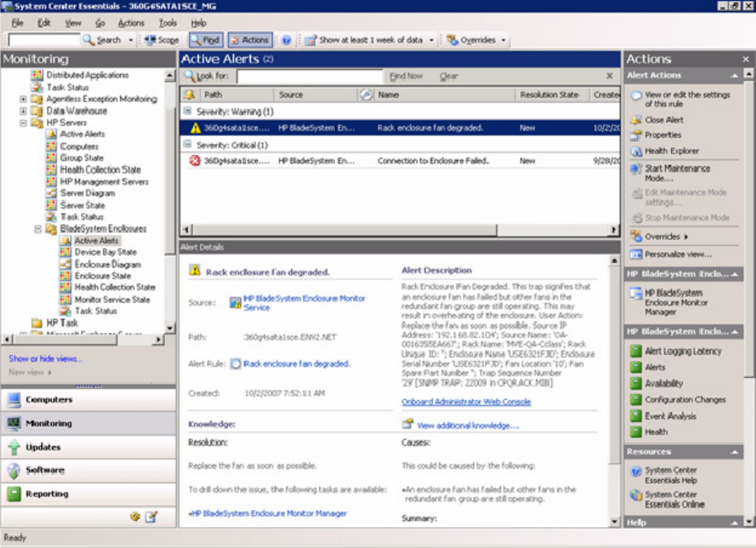Screen dimensions: 756x548
Task: Click the Close Alert icon in Actions
Action: [x=636, y=120]
